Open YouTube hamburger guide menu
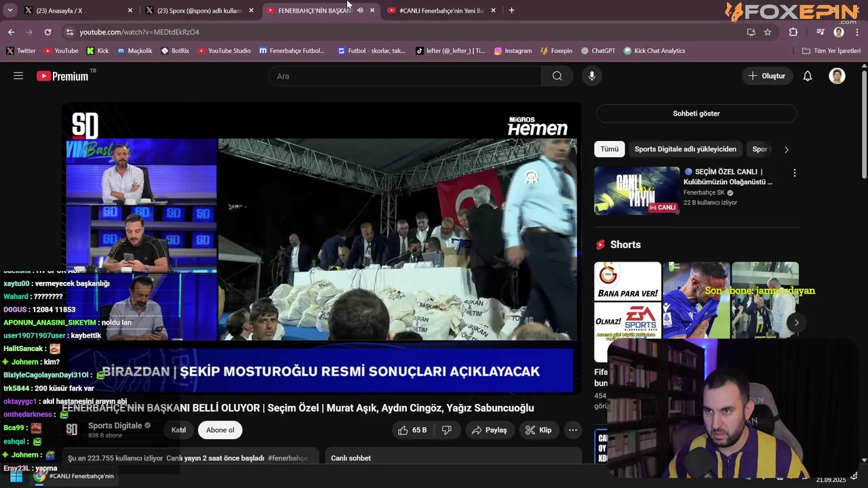 pyautogui.click(x=18, y=76)
